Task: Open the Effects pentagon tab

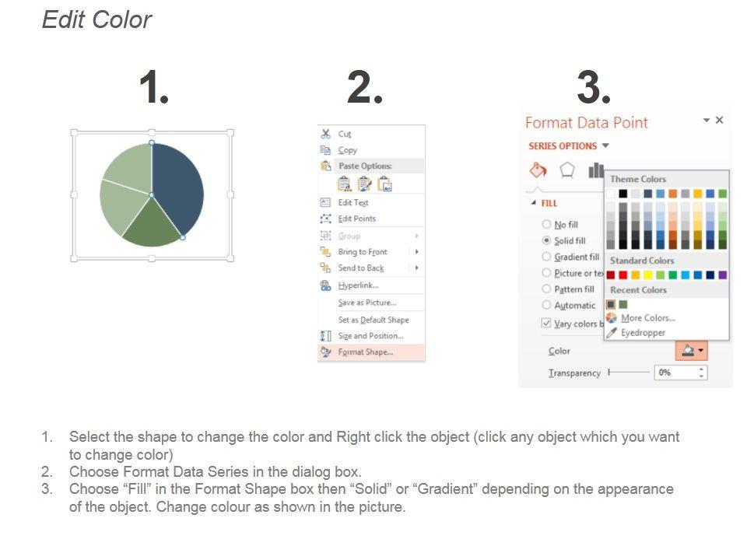Action: point(567,170)
